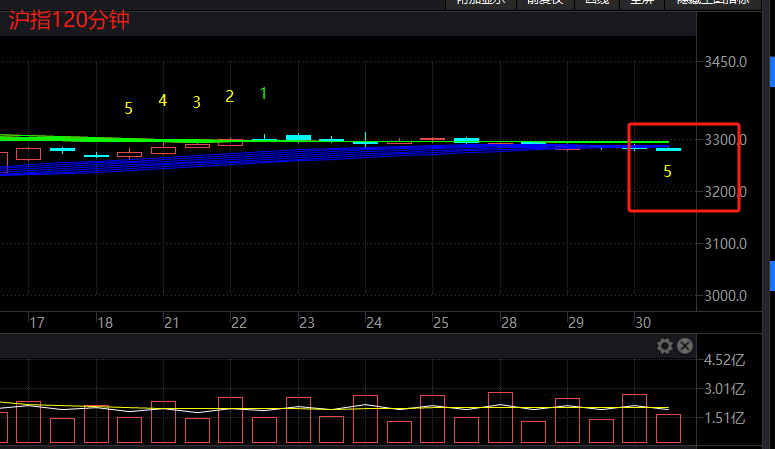
Task: Select date 29 on time axis
Action: click(x=576, y=323)
